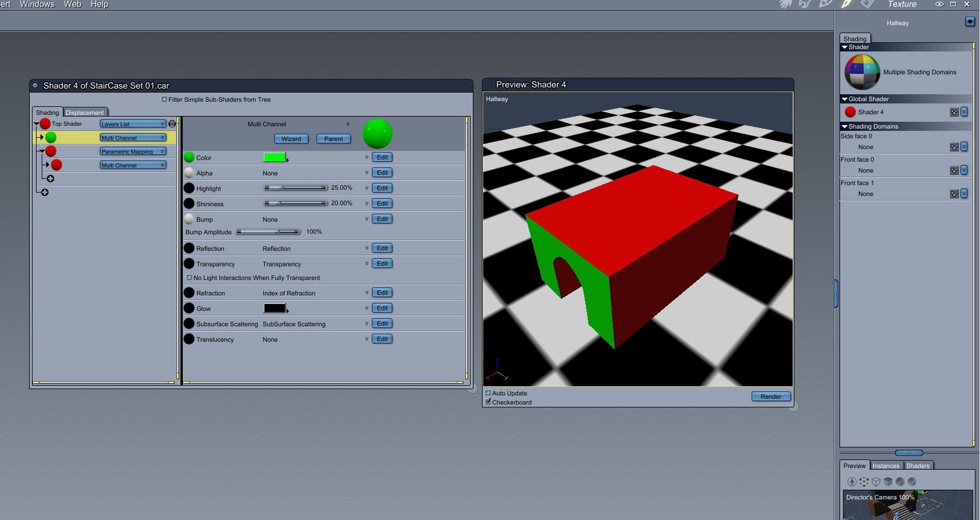Select solid cube display mode icon
980x520 pixels.
tap(888, 482)
